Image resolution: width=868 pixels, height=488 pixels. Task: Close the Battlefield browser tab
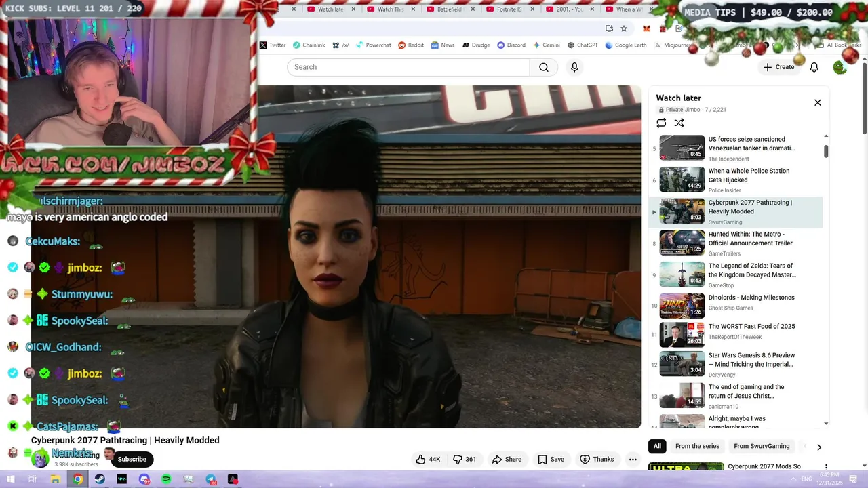pos(472,9)
